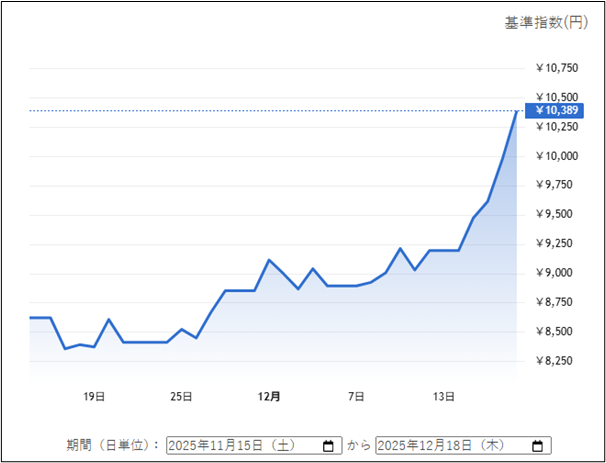
Task: Click the ¥8,250 price axis label
Action: (556, 361)
